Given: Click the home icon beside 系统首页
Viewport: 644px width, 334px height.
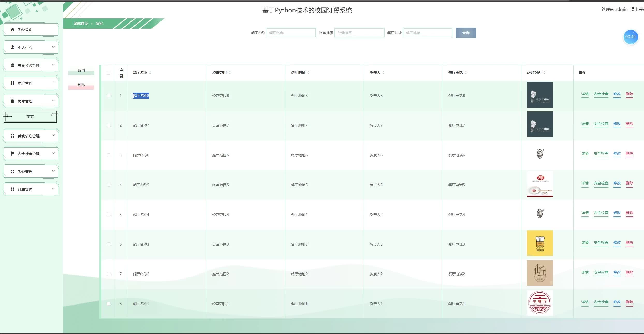Looking at the screenshot, I should [12, 30].
